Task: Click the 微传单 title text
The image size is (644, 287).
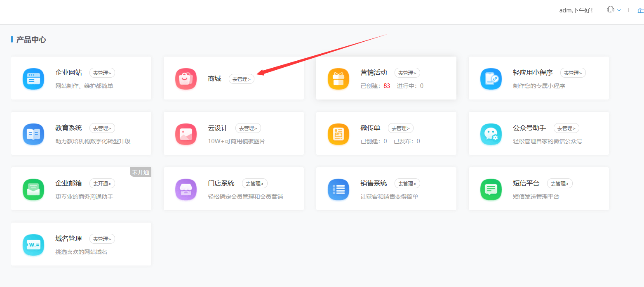Action: tap(370, 128)
